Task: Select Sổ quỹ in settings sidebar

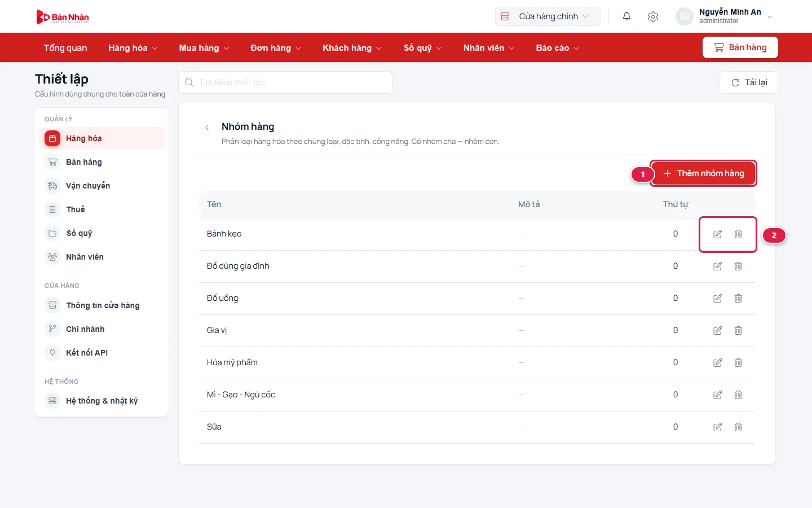Action: coord(101,233)
